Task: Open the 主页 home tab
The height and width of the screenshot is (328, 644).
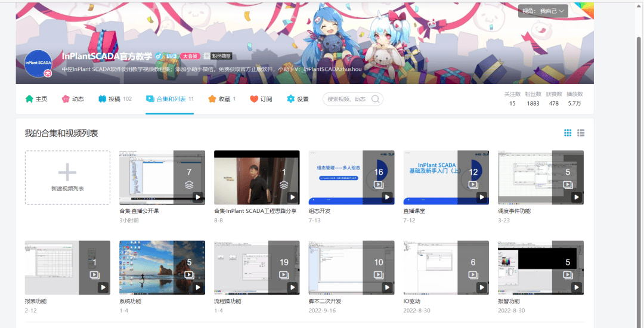Action: [x=36, y=99]
